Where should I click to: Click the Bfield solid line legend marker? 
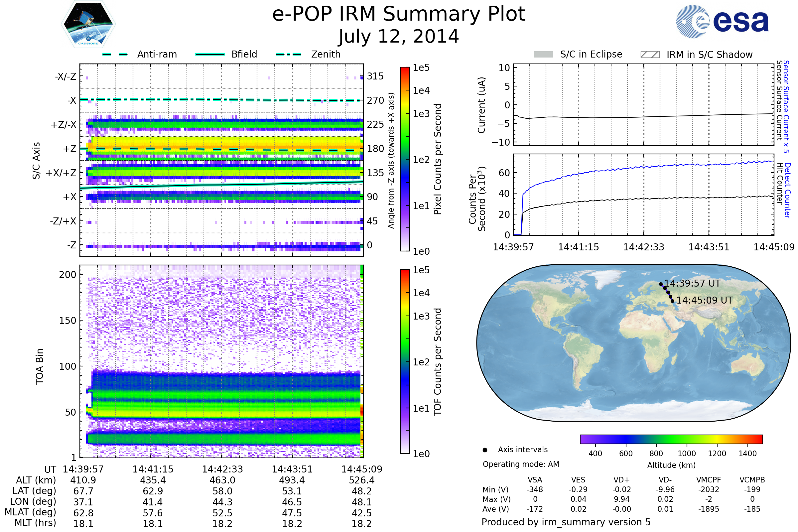(x=210, y=54)
